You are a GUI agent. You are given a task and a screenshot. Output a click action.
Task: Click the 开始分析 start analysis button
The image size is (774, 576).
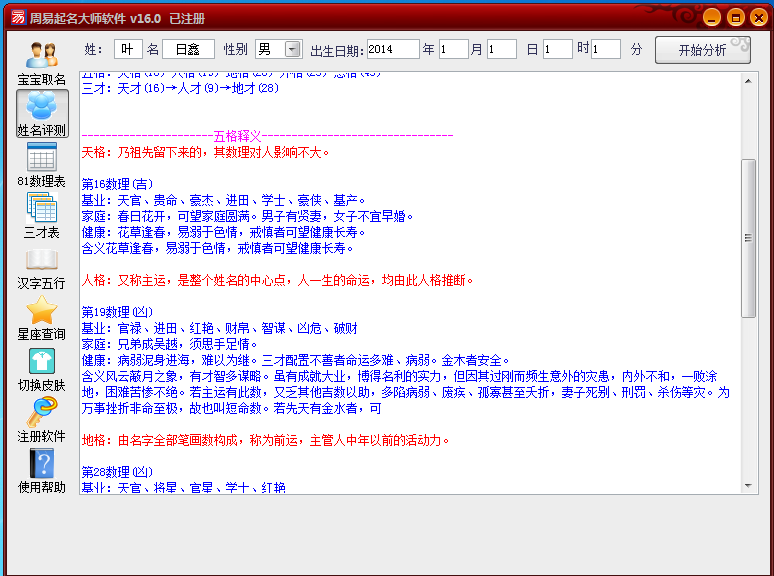(702, 49)
